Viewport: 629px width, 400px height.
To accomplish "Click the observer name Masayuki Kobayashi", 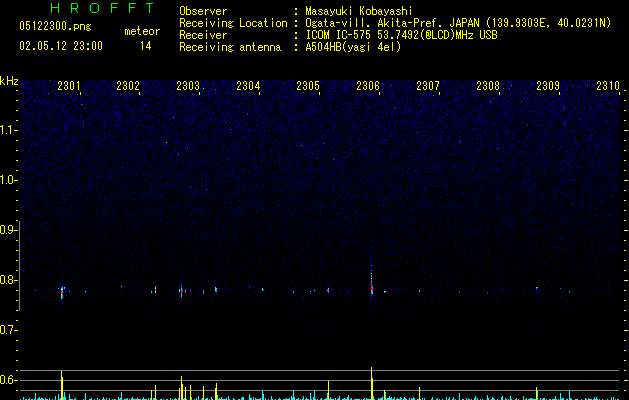I will pos(359,11).
